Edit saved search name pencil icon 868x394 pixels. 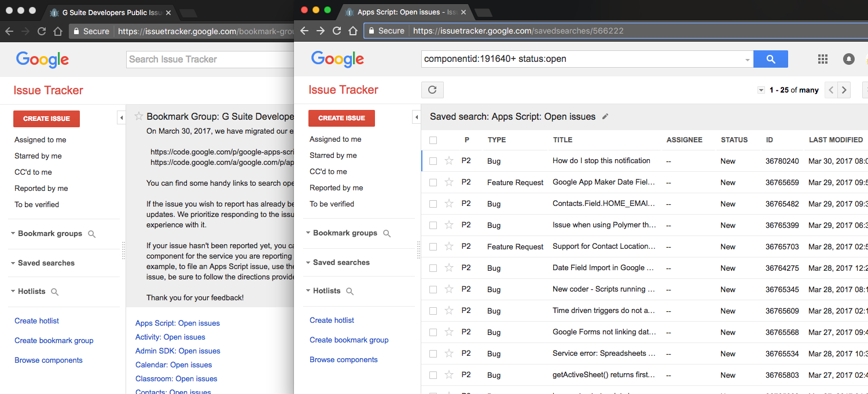(605, 116)
